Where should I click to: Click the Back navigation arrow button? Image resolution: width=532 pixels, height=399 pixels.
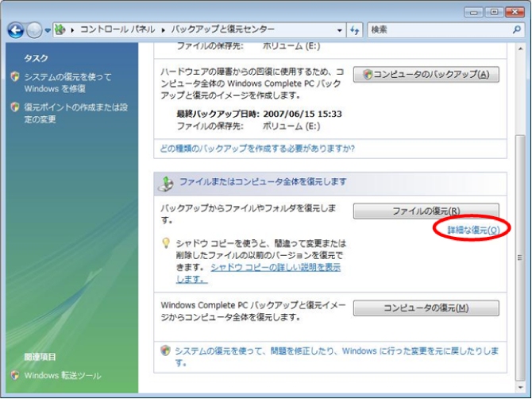tap(16, 29)
